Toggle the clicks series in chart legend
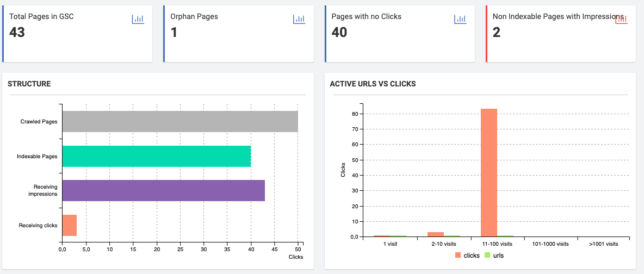The image size is (644, 274). [471, 255]
